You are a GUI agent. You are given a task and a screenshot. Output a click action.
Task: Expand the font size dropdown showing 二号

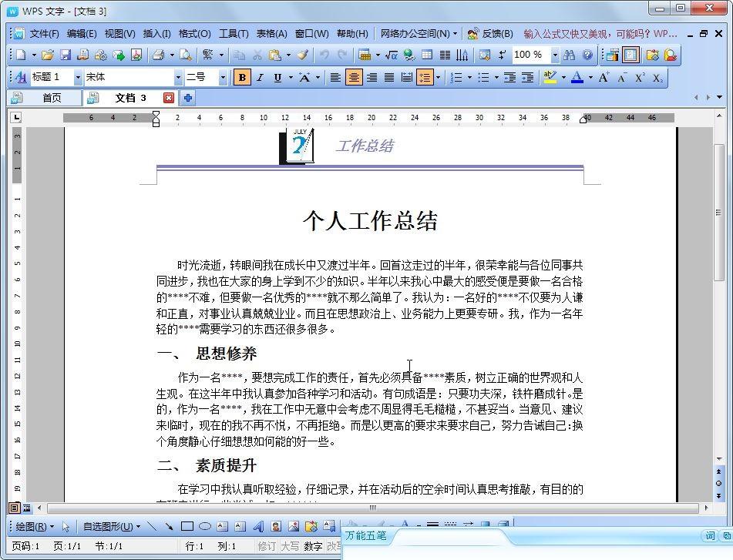pos(223,78)
